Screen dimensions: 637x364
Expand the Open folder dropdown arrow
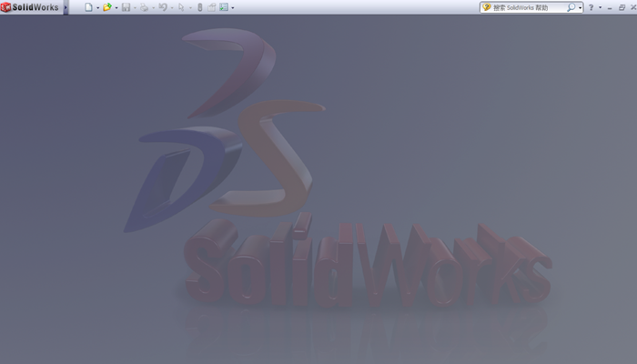coord(116,7)
